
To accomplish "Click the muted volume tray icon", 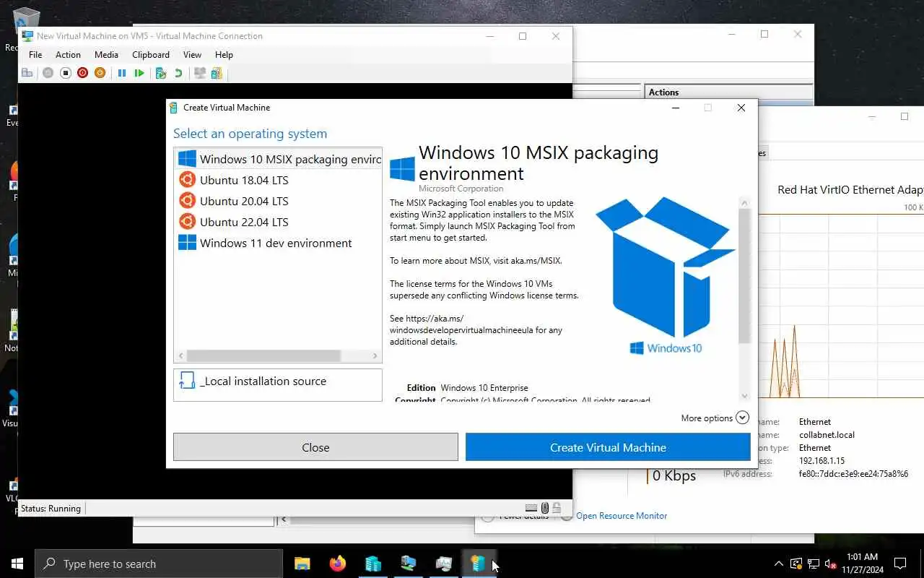I will coord(831,564).
